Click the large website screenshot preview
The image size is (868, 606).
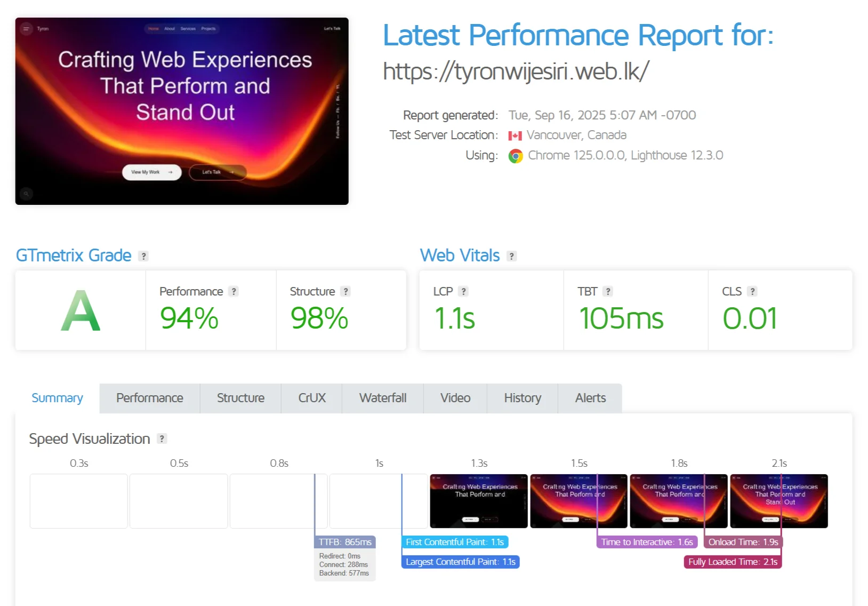click(182, 111)
